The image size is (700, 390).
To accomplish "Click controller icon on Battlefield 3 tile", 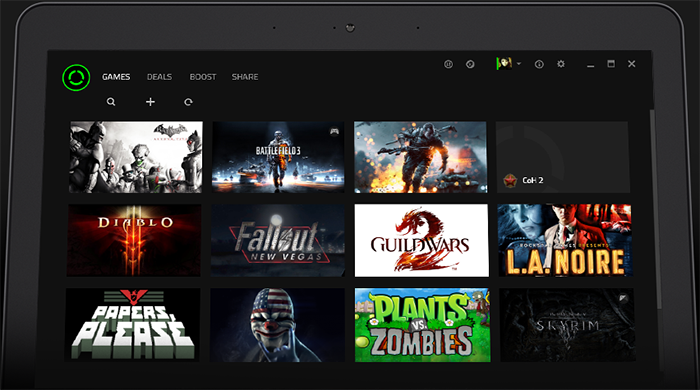I will [x=334, y=131].
